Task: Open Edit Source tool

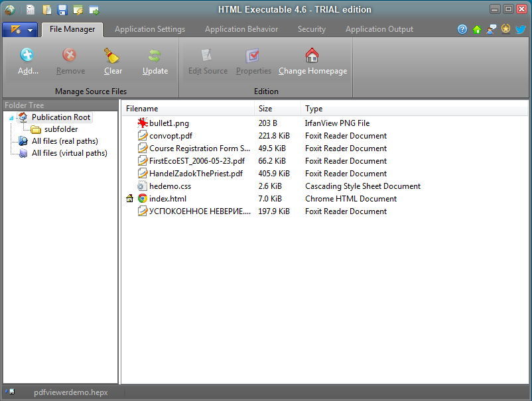Action: pos(206,55)
